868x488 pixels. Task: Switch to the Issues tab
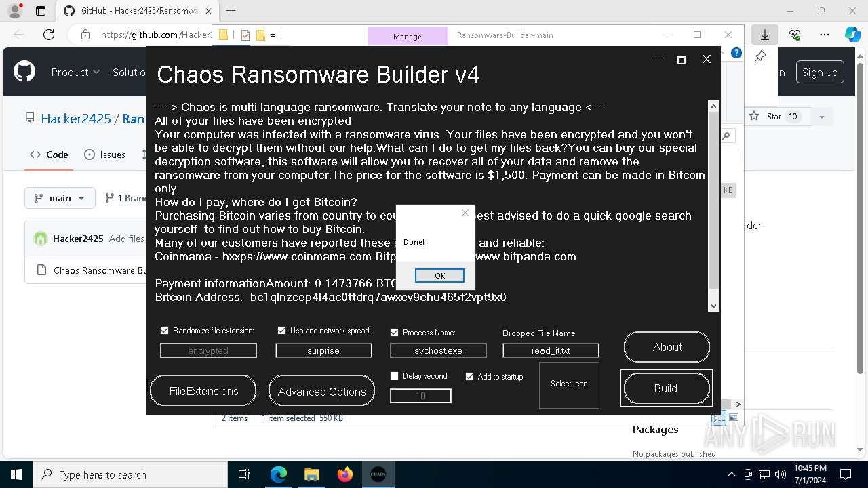[x=104, y=155]
